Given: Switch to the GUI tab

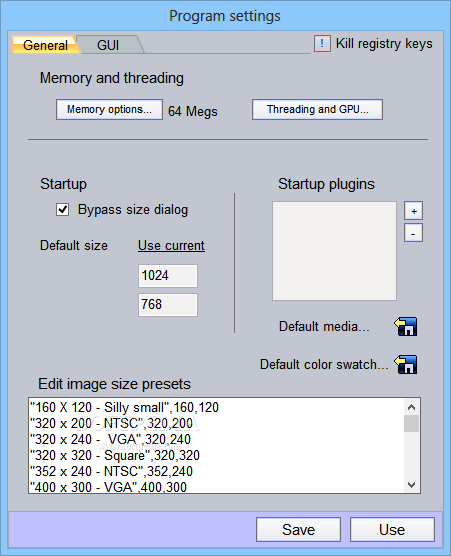Looking at the screenshot, I should (108, 45).
